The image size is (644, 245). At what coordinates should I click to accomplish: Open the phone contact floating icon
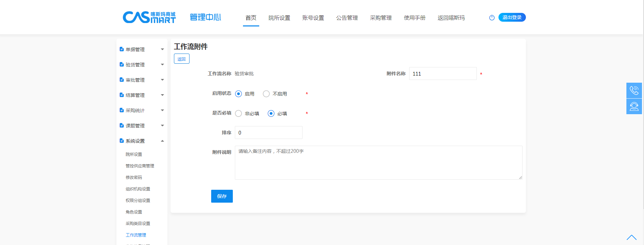[x=634, y=90]
